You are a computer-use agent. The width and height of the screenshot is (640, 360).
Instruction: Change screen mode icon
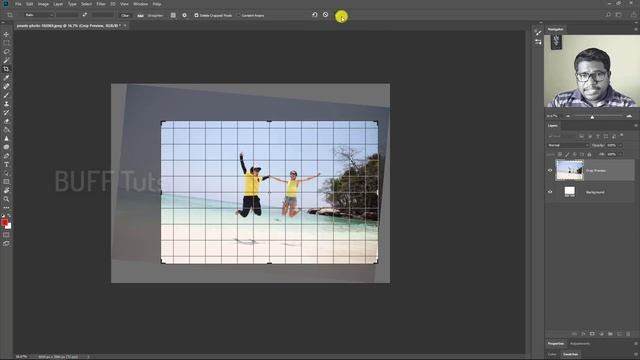point(6,243)
